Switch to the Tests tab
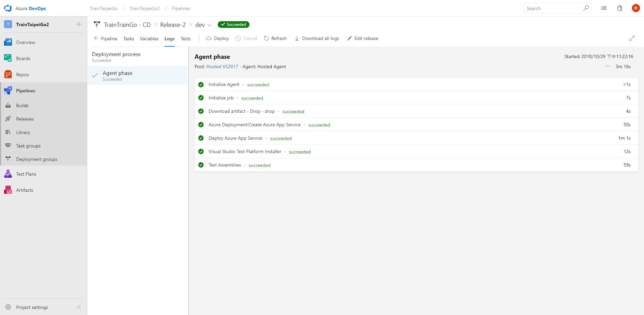 pos(186,39)
